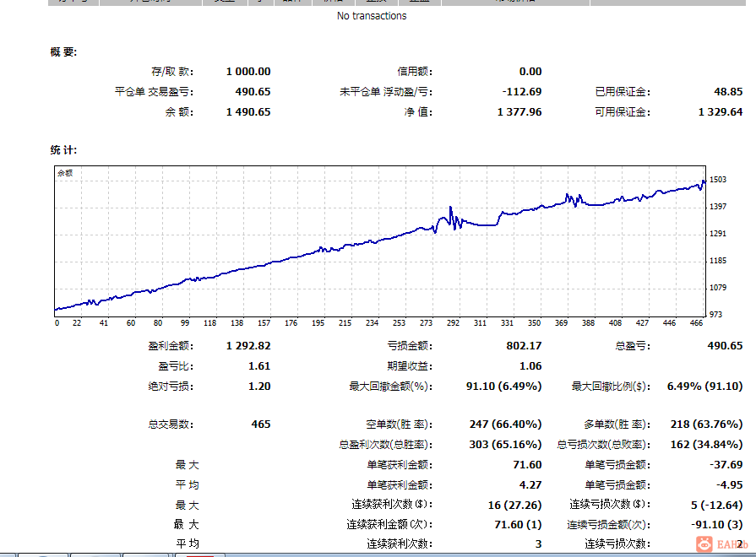Click the 1503 label on chart axis
The height and width of the screenshot is (557, 756).
click(x=718, y=179)
